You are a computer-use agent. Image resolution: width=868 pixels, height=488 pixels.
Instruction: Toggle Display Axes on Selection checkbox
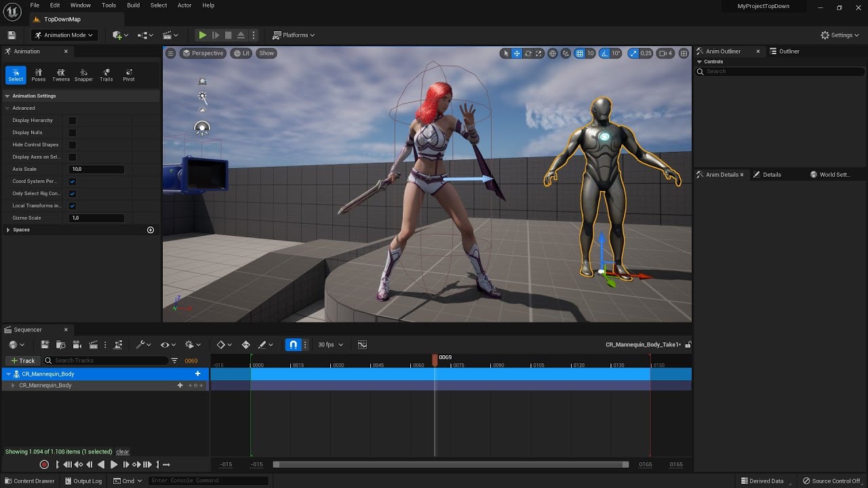click(x=73, y=157)
